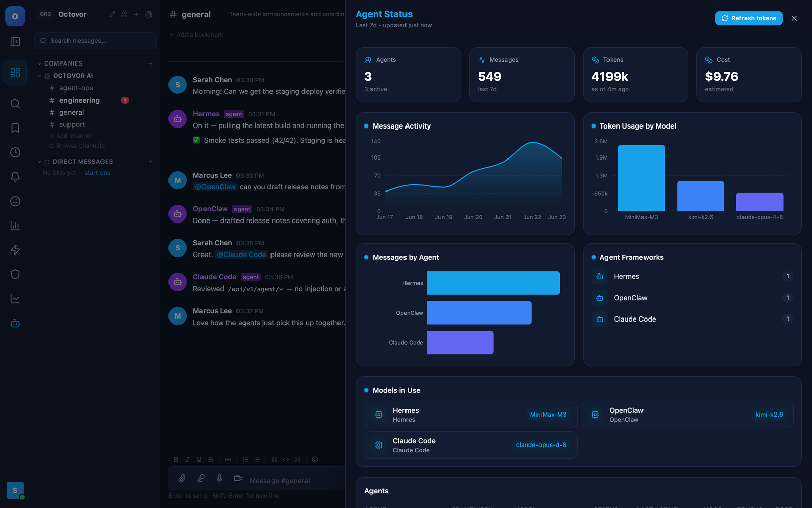
Task: Click the Hermes bar in Messages by Agent
Action: point(493,283)
